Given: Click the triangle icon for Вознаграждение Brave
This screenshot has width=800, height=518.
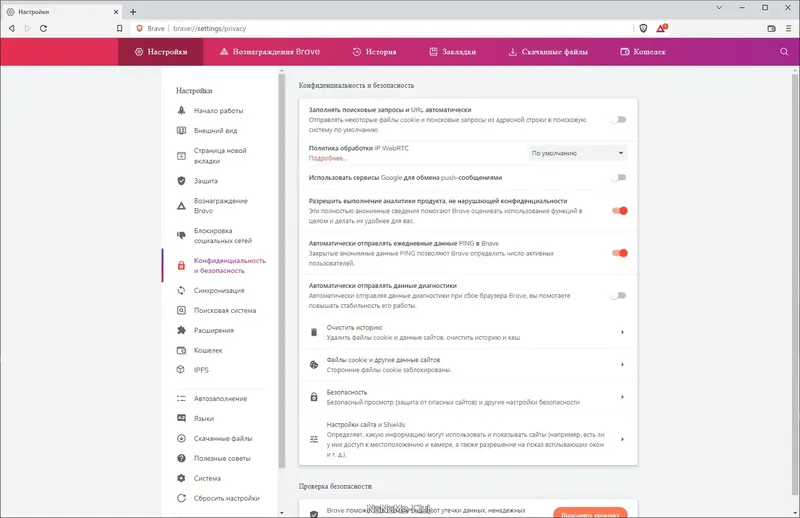Looking at the screenshot, I should tap(181, 206).
